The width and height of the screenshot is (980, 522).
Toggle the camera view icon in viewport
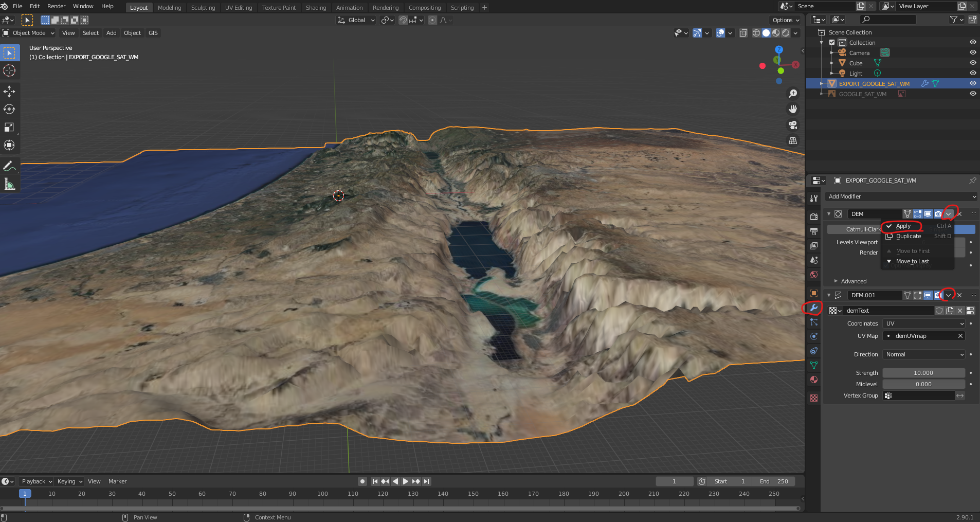tap(793, 125)
